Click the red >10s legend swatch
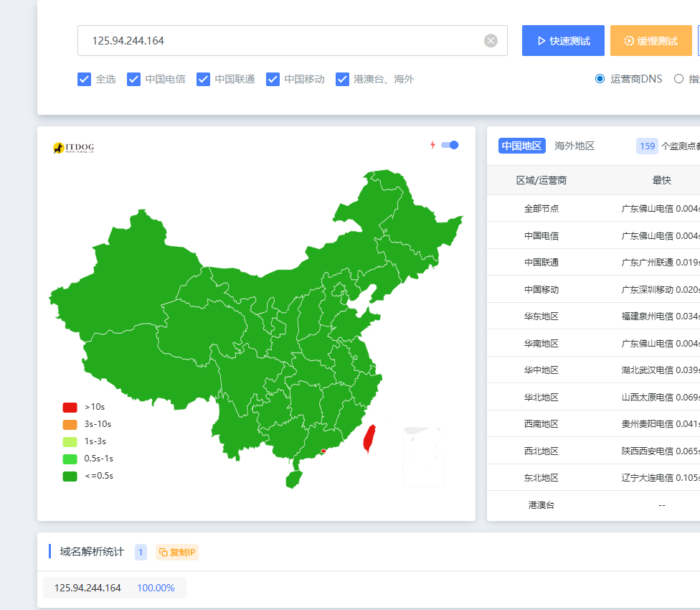Image resolution: width=700 pixels, height=610 pixels. [x=70, y=407]
